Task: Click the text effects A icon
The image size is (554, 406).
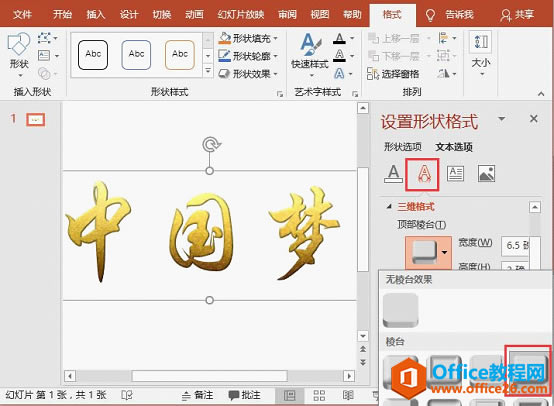Action: 339,73
